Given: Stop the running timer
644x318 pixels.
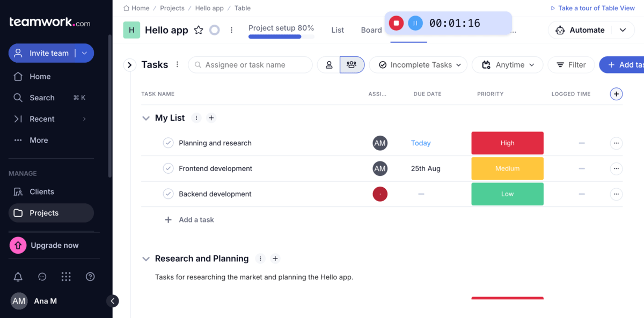Looking at the screenshot, I should click(396, 23).
